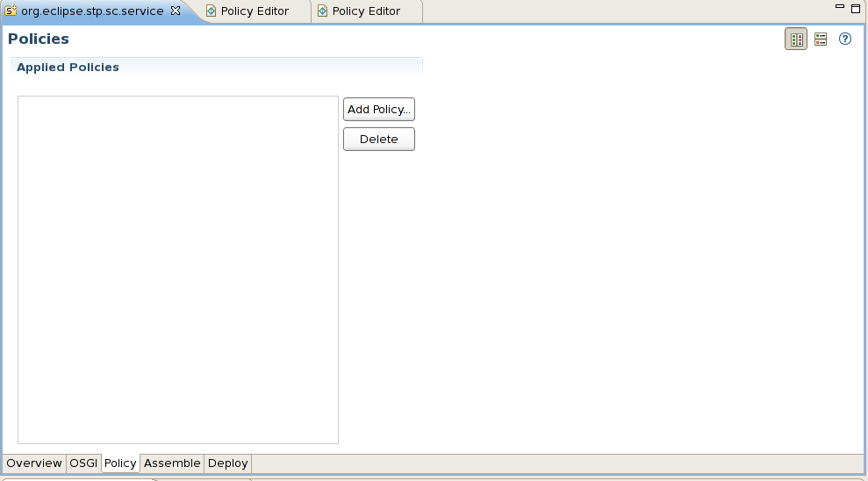
Task: Close the org.eclipse.stp.sc.service tab
Action: click(176, 11)
